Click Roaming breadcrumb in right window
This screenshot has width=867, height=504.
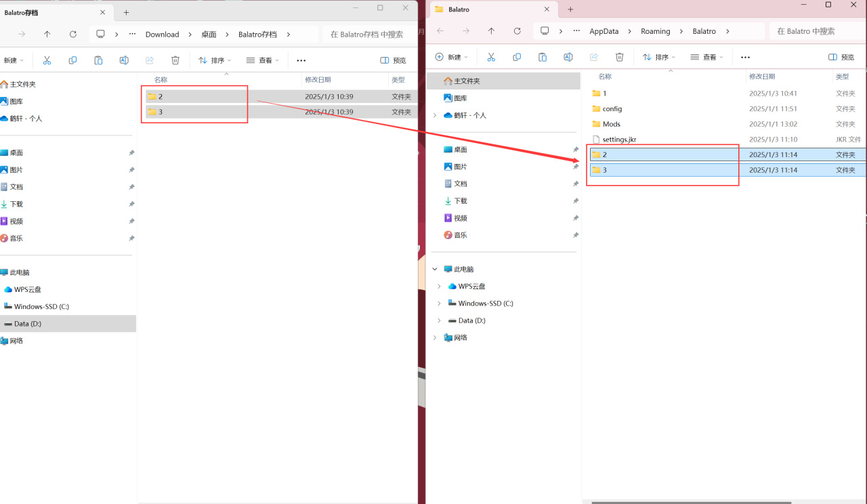pyautogui.click(x=656, y=31)
